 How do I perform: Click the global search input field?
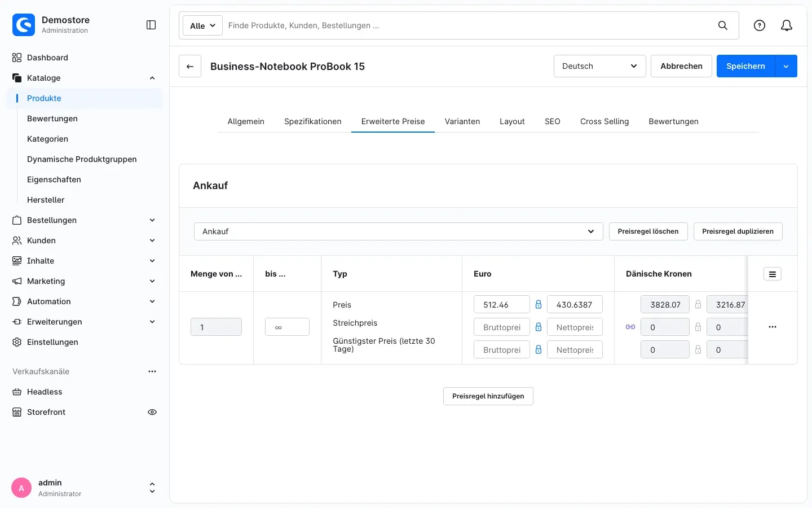(468, 25)
